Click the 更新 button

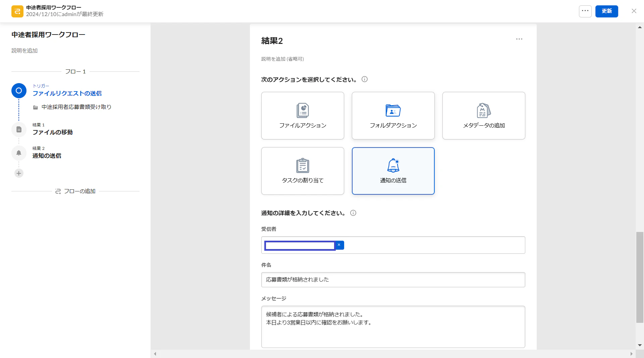pyautogui.click(x=606, y=11)
